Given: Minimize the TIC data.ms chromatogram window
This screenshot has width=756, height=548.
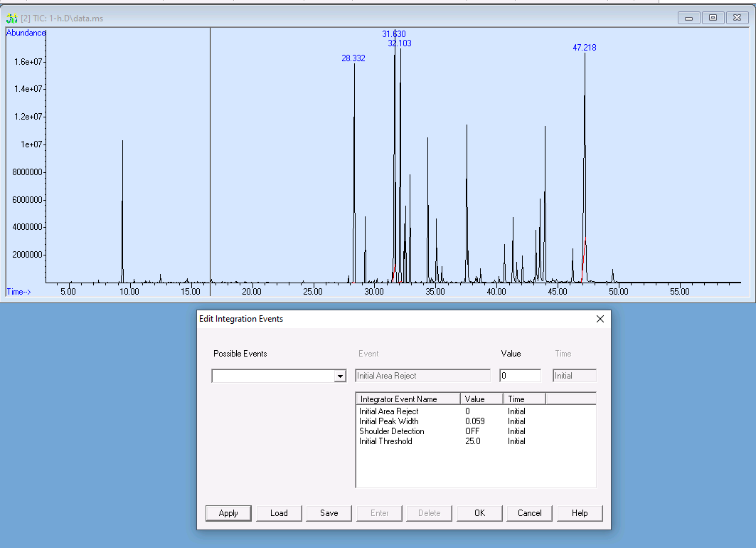Looking at the screenshot, I should 688,18.
